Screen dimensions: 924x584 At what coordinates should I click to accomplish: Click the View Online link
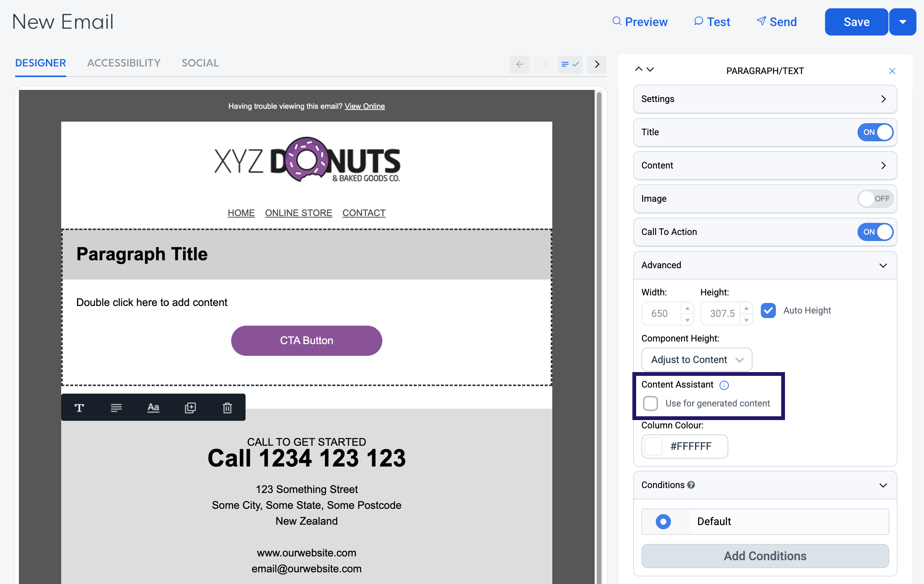click(x=364, y=106)
